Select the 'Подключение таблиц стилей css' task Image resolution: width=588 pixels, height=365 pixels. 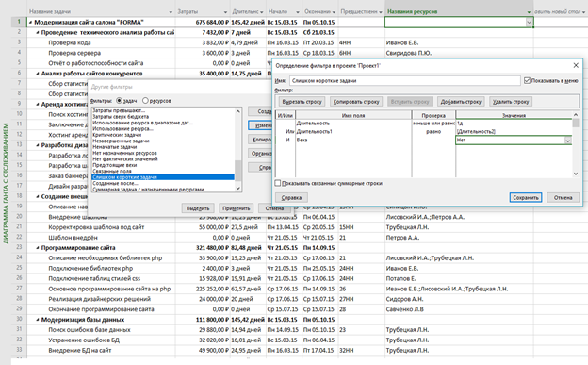[94, 278]
